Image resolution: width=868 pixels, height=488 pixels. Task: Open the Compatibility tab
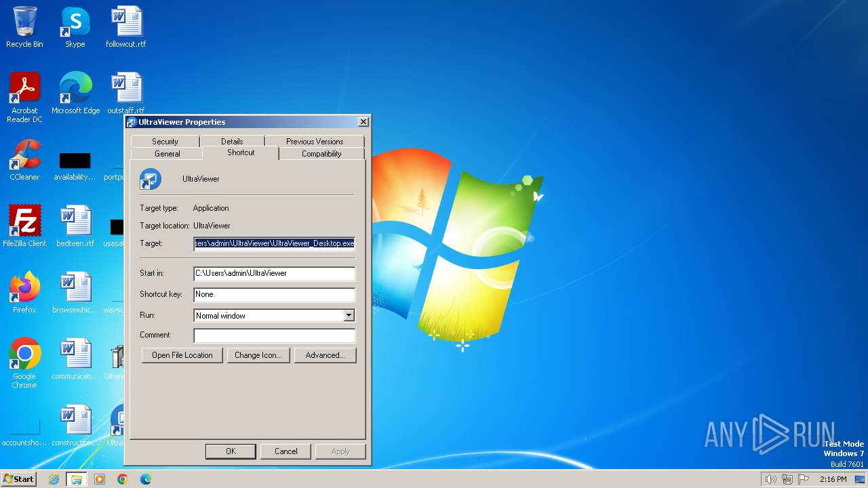[x=321, y=154]
